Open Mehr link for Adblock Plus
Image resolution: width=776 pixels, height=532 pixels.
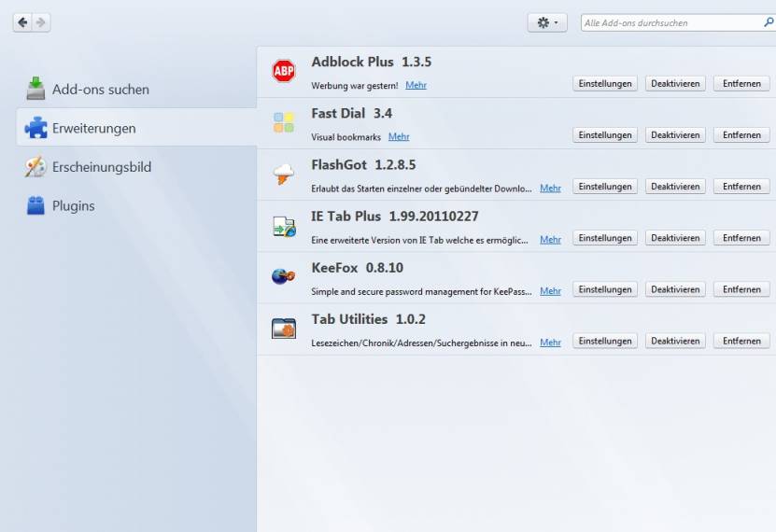(416, 85)
